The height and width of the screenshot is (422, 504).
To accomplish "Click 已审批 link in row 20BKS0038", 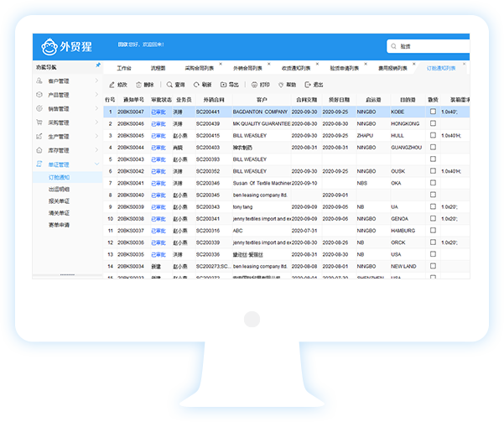I will (158, 219).
